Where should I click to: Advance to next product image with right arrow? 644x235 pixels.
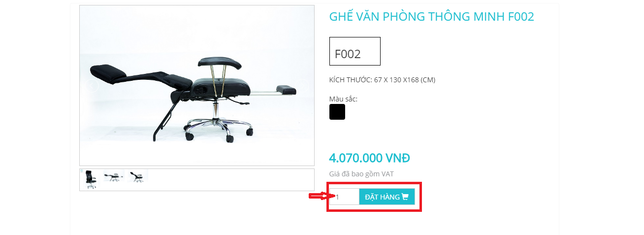point(302,86)
